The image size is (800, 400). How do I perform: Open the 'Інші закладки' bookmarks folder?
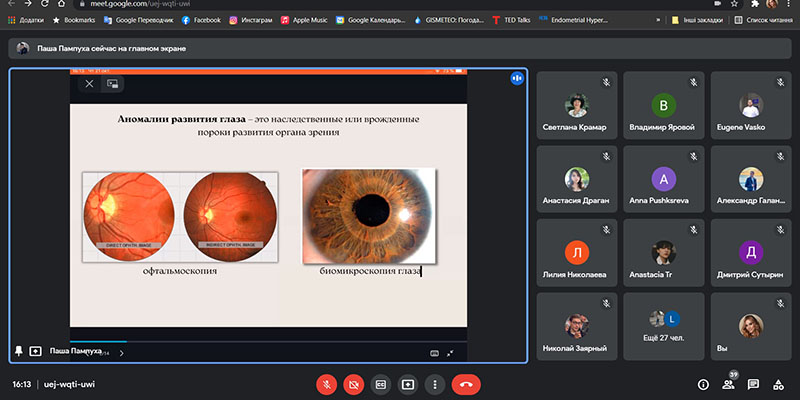click(x=697, y=19)
